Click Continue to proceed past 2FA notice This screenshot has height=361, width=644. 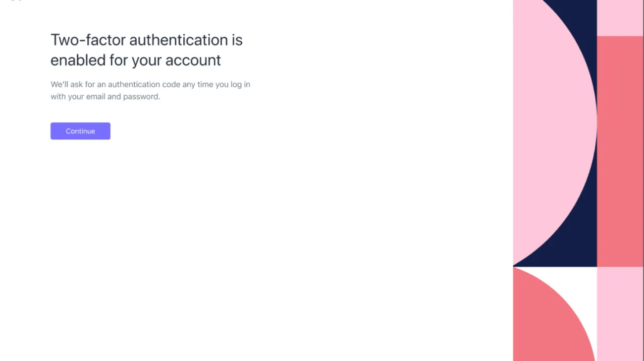80,131
